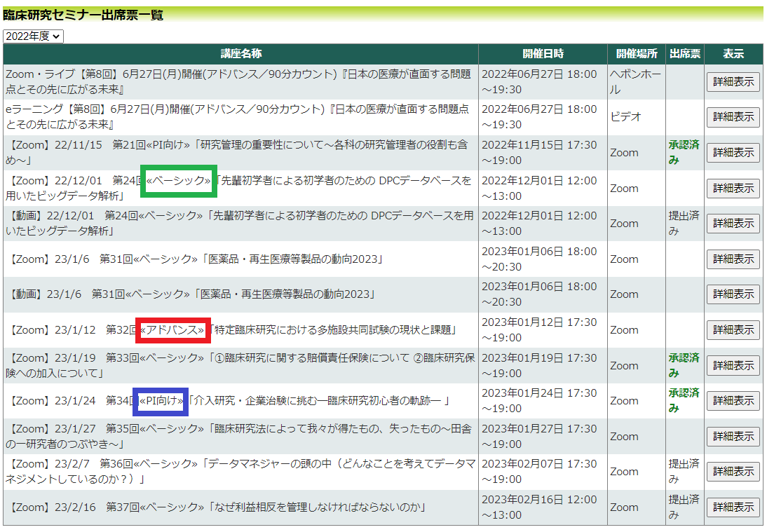Viewport: 767px width, 532px height.
Task: Click 詳細表示 for the eラーニング 第8回 row
Action: coord(733,117)
